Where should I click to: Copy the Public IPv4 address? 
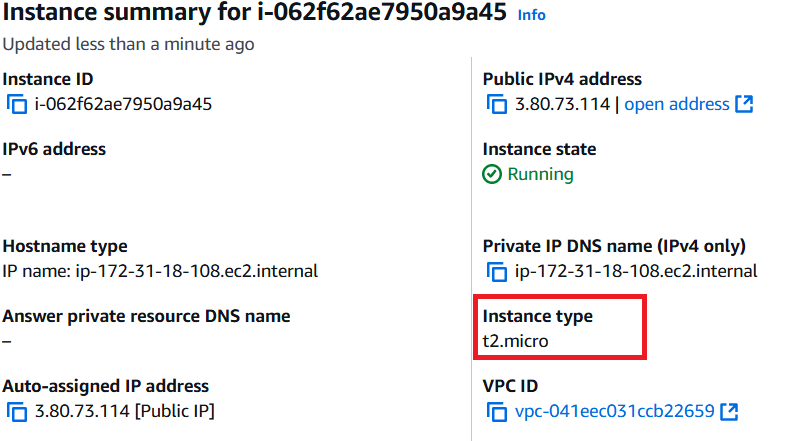click(x=497, y=105)
